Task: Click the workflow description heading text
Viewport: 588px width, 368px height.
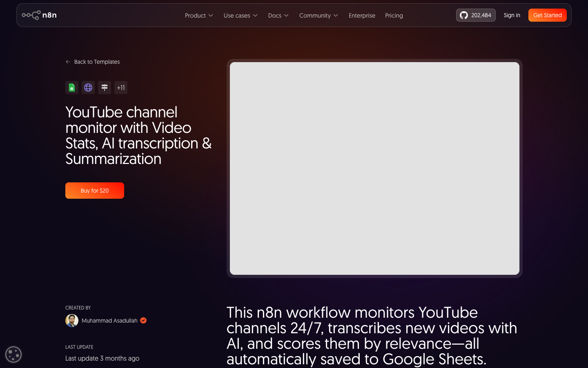Action: [x=372, y=336]
